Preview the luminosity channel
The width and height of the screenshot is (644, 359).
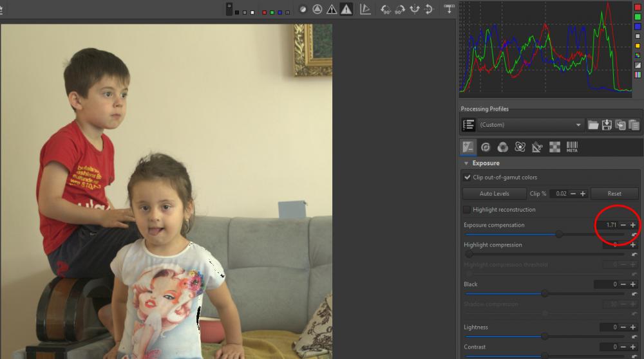pos(287,13)
